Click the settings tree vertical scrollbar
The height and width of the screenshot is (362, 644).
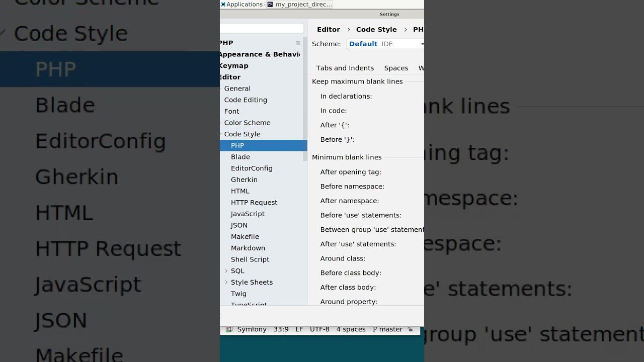coord(305,99)
